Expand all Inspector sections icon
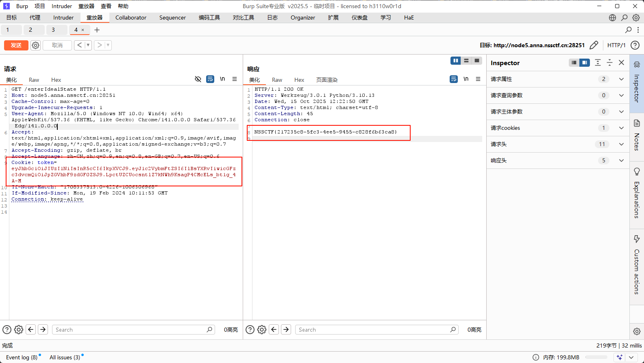644x363 pixels. coord(598,62)
